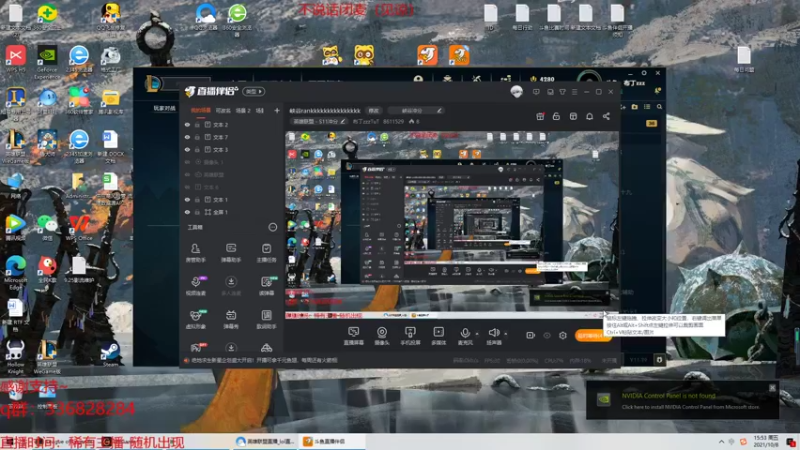Image resolution: width=800 pixels, height=450 pixels.
Task: Expand the system tray hidden icons chevron
Action: 721,442
